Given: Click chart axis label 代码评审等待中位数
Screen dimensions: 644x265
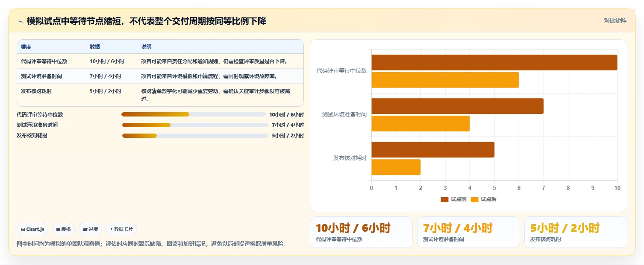Looking at the screenshot, I should pyautogui.click(x=341, y=71).
